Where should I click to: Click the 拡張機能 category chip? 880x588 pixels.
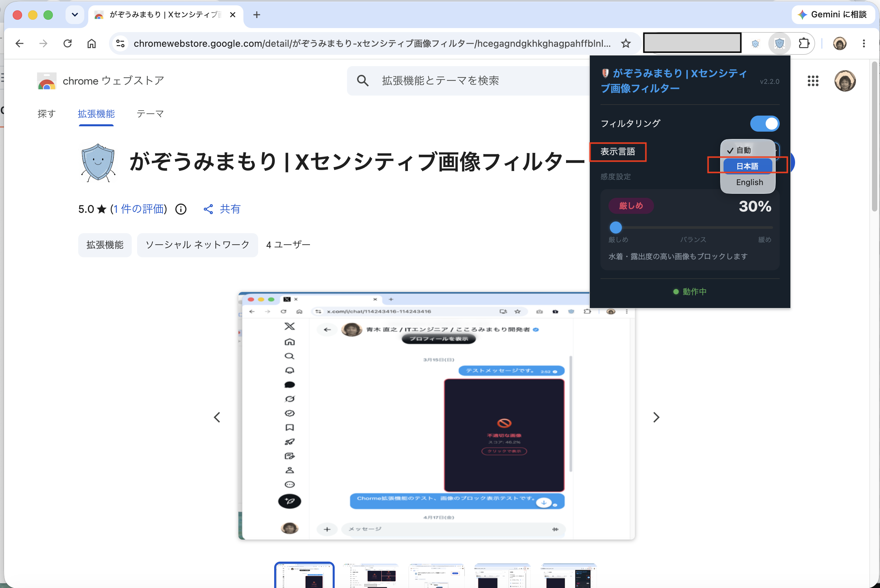click(x=105, y=245)
